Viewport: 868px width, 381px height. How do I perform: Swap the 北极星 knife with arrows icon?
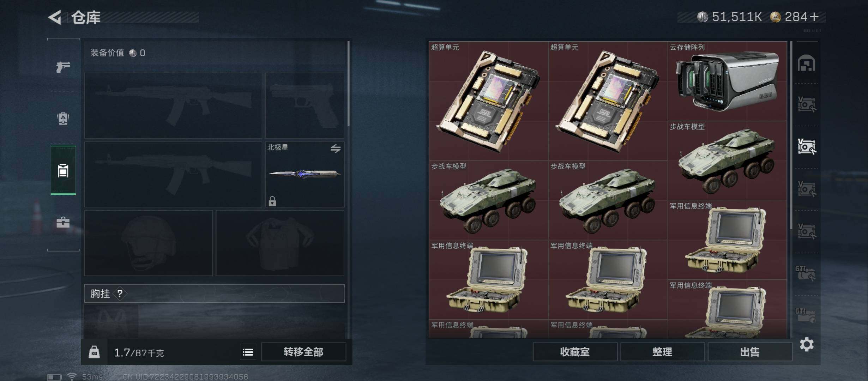coord(336,149)
